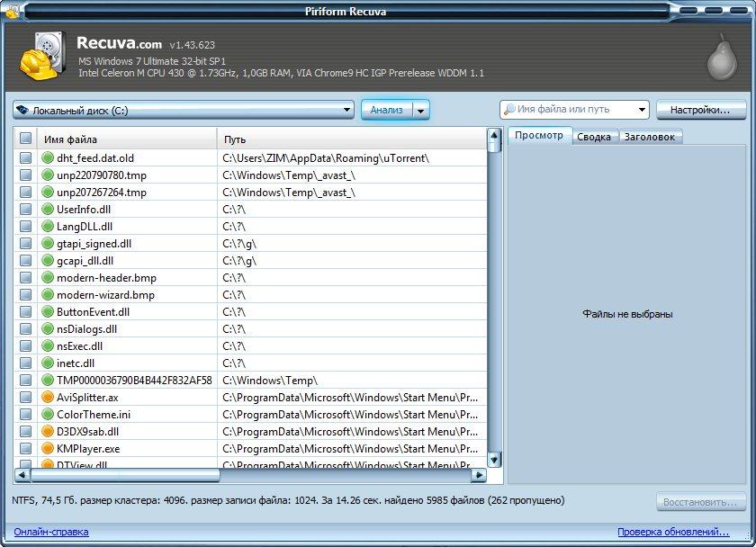The width and height of the screenshot is (756, 547).
Task: Click the orange status icon of KMPlayer.exe
Action: [x=47, y=449]
